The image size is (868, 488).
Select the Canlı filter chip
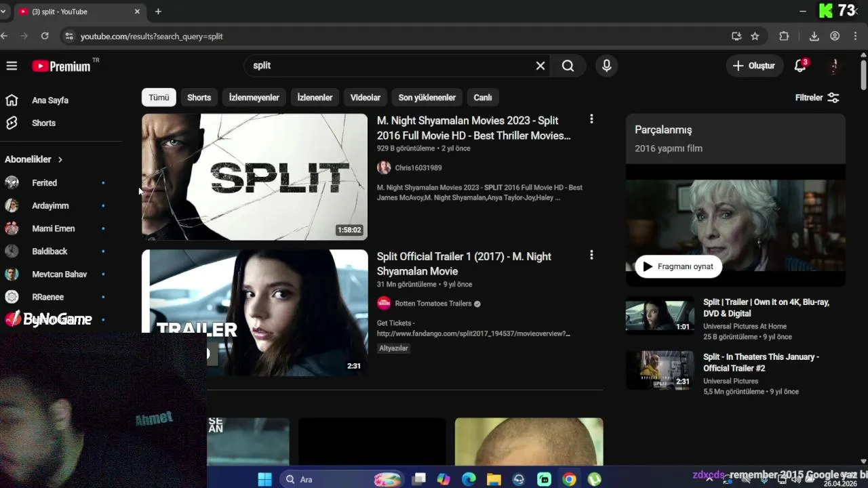pyautogui.click(x=483, y=98)
